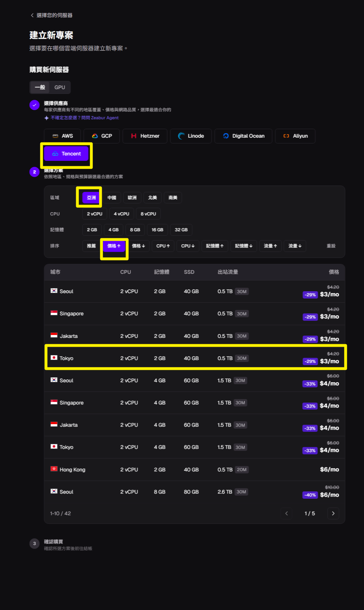Click the SSD column header
This screenshot has width=364, height=610.
pos(189,272)
